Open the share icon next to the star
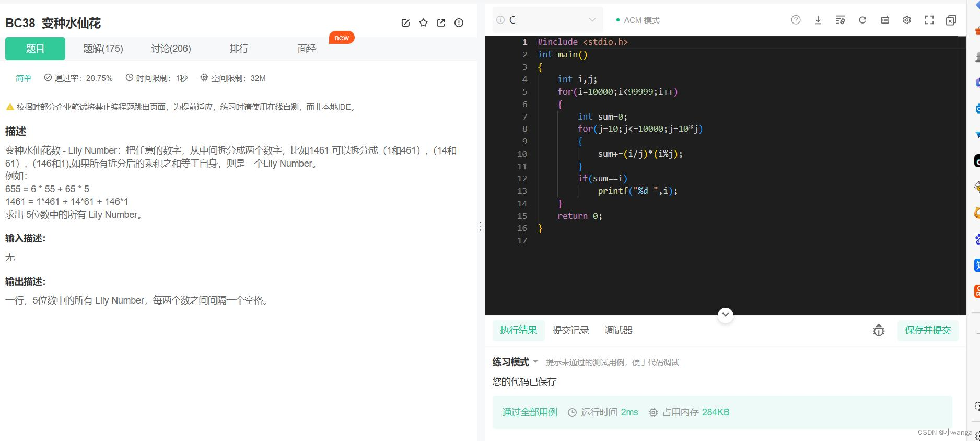 (x=441, y=22)
